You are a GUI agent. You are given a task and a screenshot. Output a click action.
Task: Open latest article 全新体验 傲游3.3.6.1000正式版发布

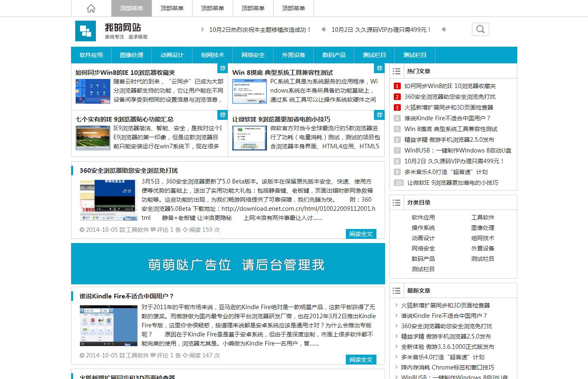pos(449,346)
